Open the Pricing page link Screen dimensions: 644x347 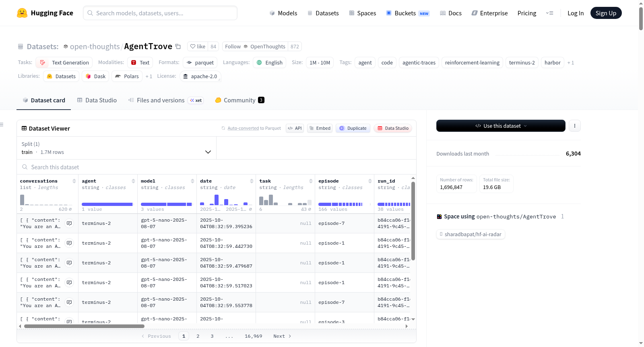[527, 13]
